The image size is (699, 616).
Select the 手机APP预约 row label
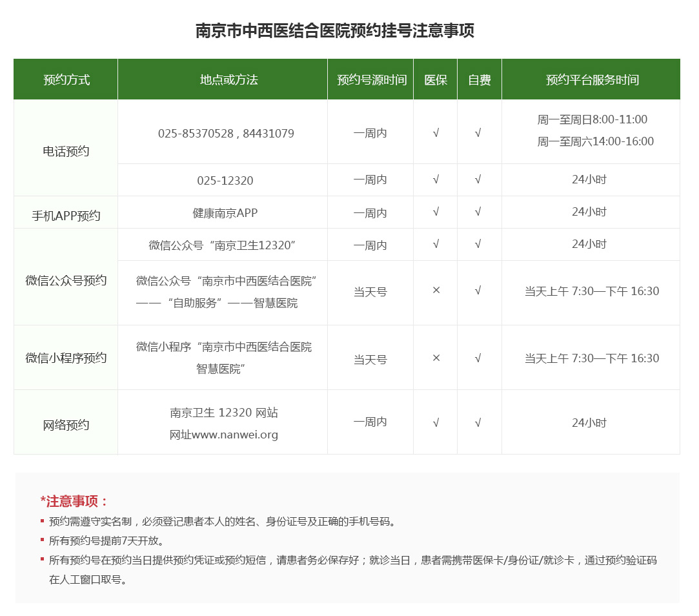pos(66,216)
